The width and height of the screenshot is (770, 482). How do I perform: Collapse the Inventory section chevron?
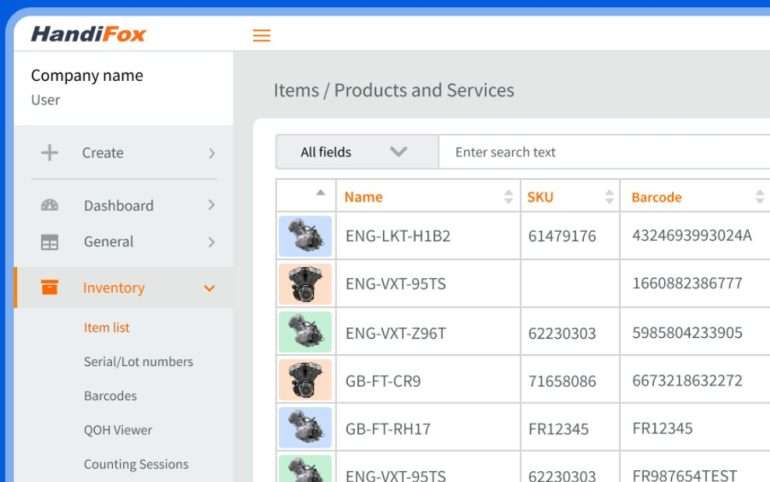point(210,289)
